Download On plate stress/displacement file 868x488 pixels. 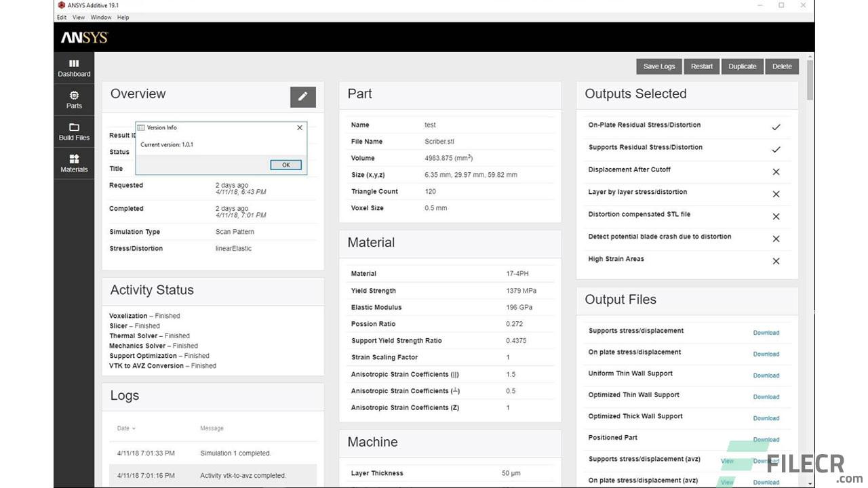[x=766, y=354]
